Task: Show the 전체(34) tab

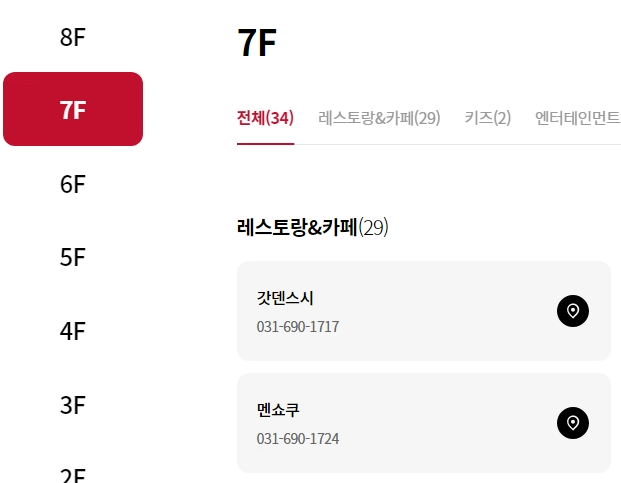Action: [x=265, y=118]
